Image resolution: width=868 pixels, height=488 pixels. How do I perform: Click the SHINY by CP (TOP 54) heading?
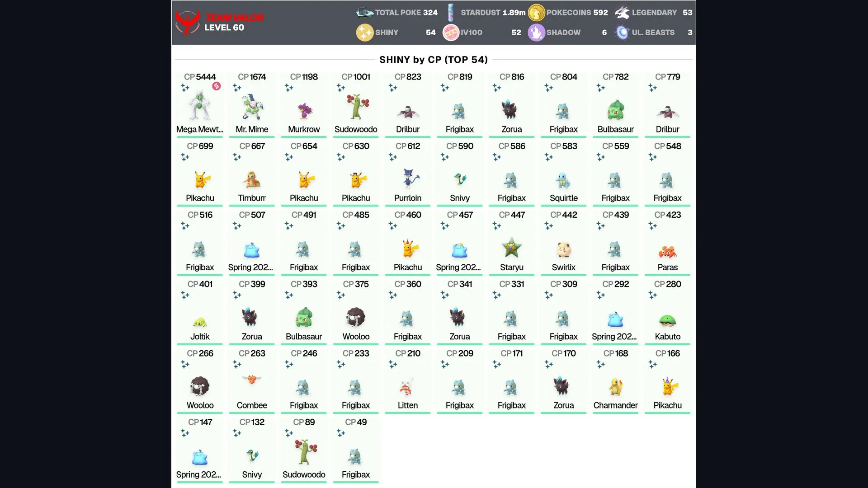[x=434, y=60]
